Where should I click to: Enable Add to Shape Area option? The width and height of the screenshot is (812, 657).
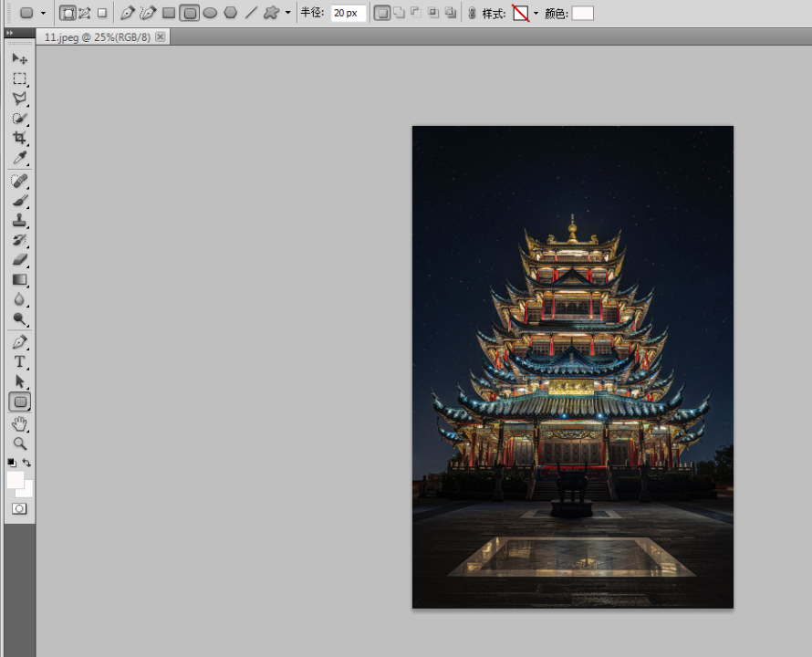pyautogui.click(x=400, y=13)
